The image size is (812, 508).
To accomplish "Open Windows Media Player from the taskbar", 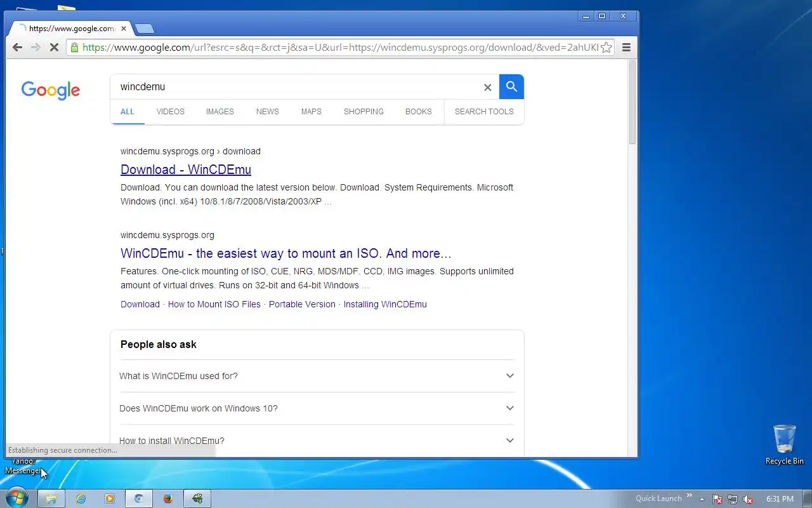I will [x=110, y=498].
